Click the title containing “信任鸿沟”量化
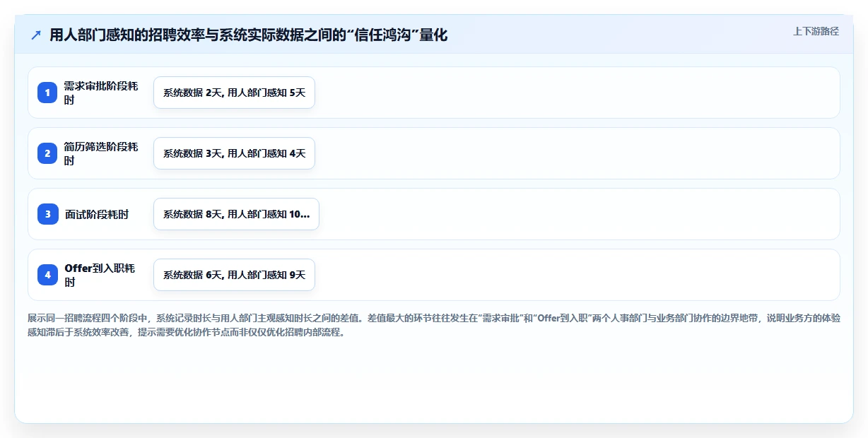Viewport: 868px width, 438px height. (x=249, y=35)
